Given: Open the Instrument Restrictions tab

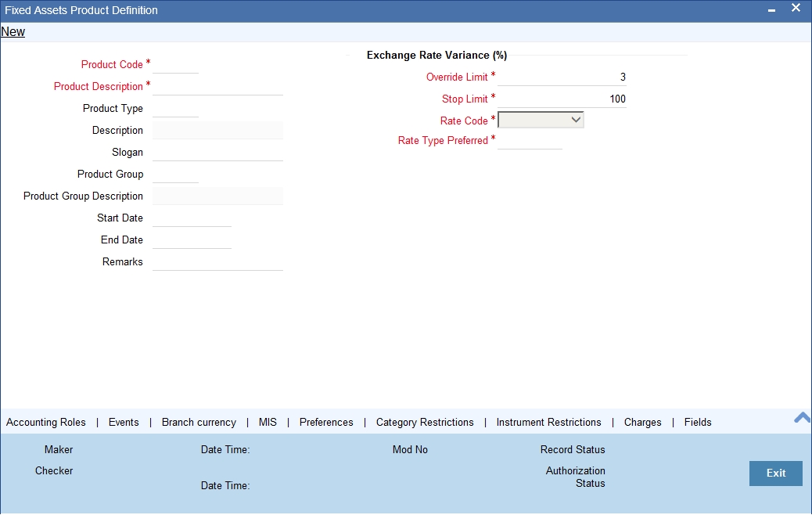Looking at the screenshot, I should [549, 423].
